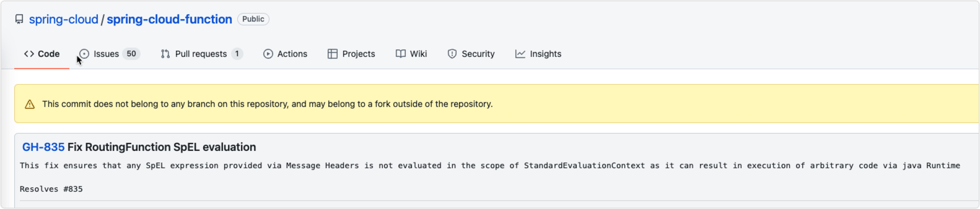
Task: Click the Security shield icon
Action: click(x=452, y=54)
